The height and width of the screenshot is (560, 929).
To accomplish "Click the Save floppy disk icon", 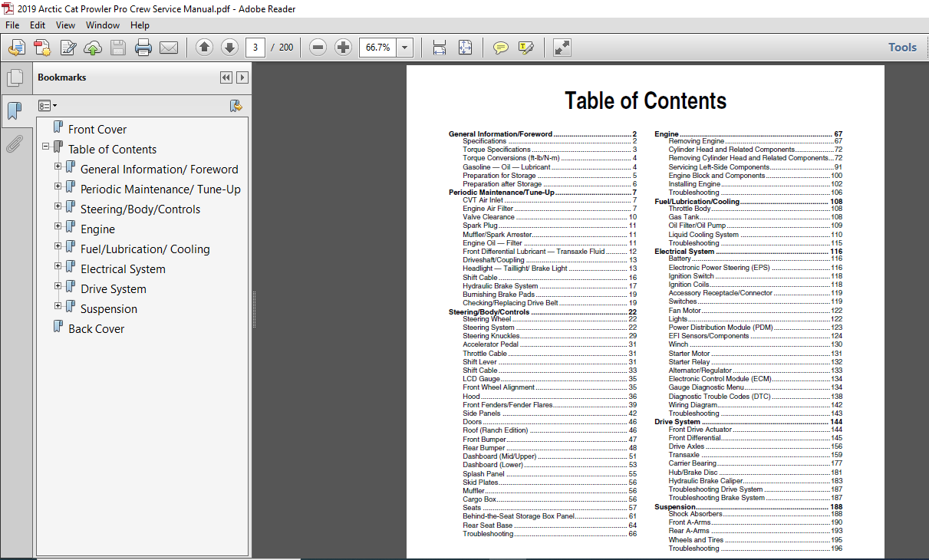I will pos(117,48).
